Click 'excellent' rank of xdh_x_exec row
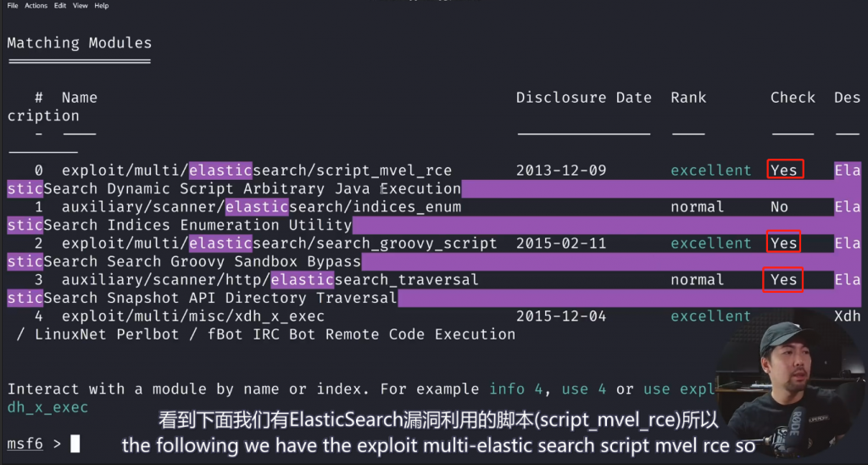868x465 pixels. [x=711, y=317]
